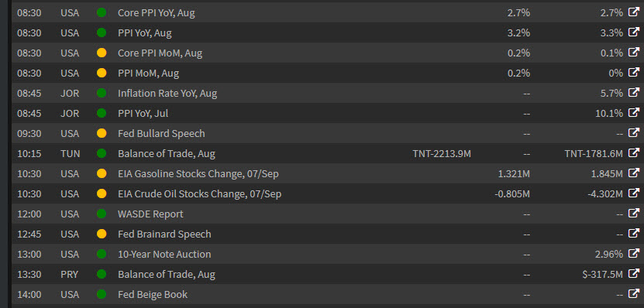Click yellow dot next to Fed Brainard Speech
The height and width of the screenshot is (308, 644).
click(x=102, y=234)
